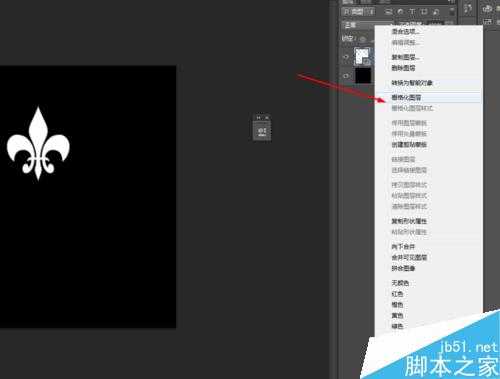Viewport: 500px width, 379px height.
Task: Click 拷贝图层样式 menu entry
Action: 409,185
